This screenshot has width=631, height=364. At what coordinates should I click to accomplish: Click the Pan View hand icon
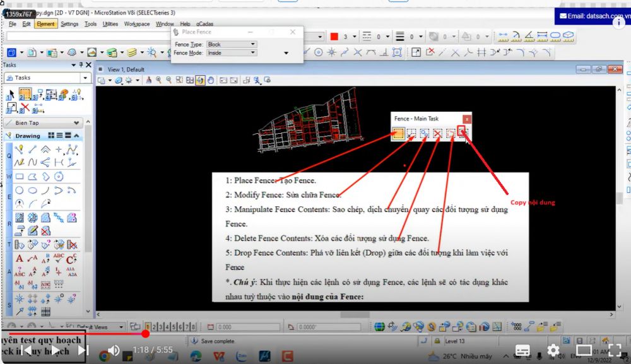[x=211, y=80]
